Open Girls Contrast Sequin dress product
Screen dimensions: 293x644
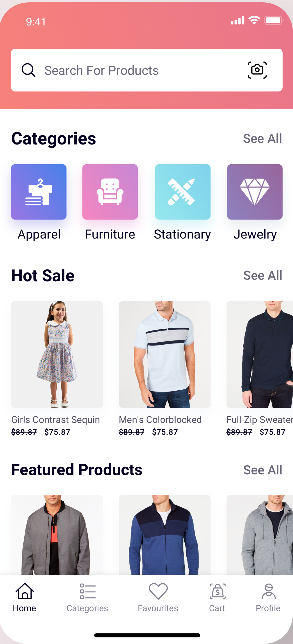57,354
